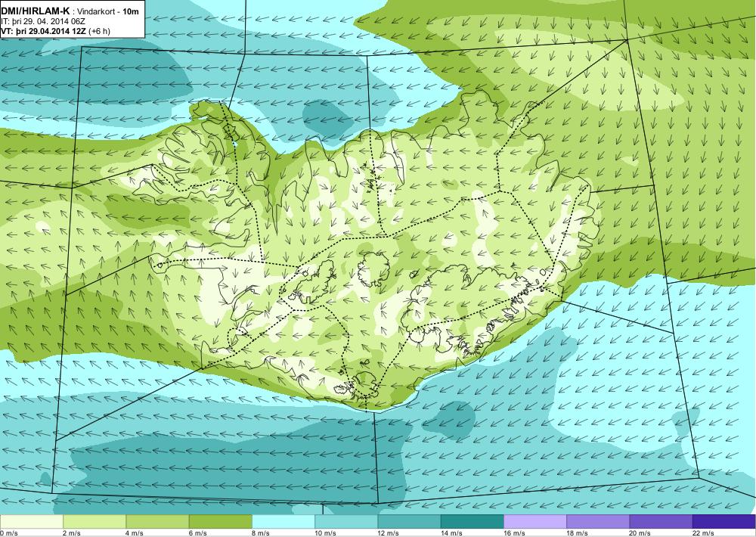756x537 pixels.
Task: Choose the darker green 6–8 m/s legend swatch
Action: coord(220,522)
